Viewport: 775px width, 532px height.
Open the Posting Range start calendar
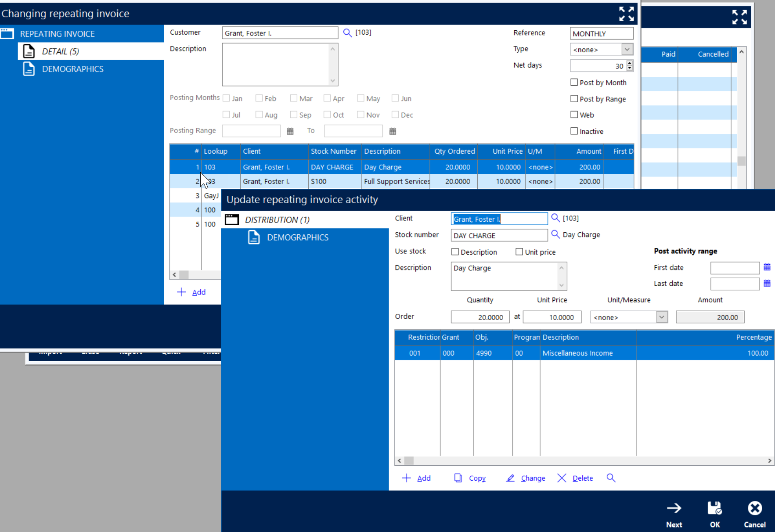coord(290,131)
